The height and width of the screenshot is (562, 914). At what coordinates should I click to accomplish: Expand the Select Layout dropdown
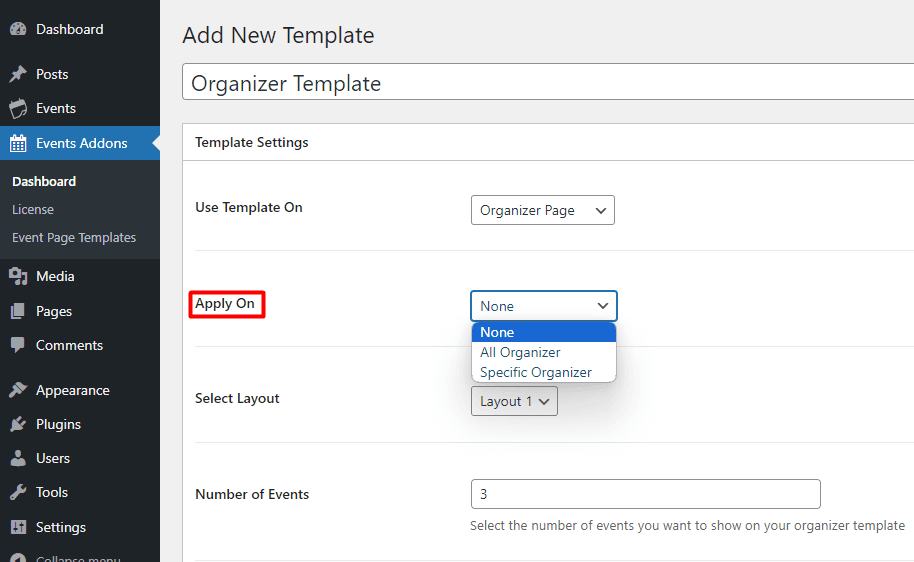pyautogui.click(x=514, y=401)
